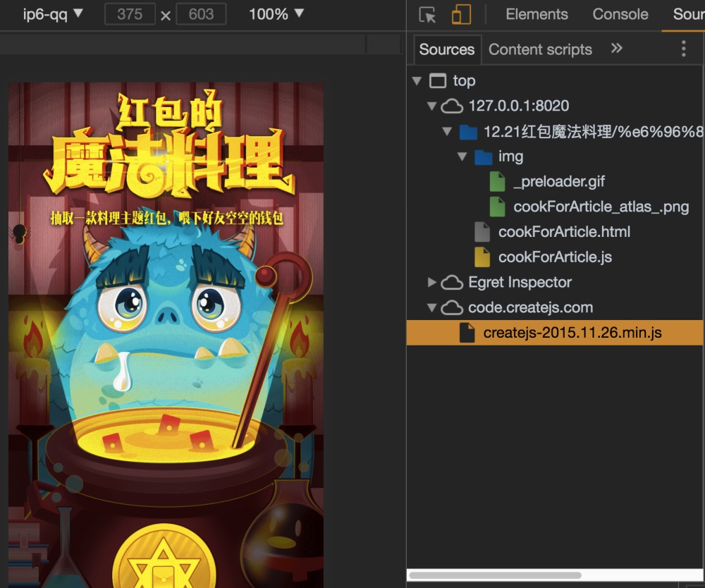Toggle the device toolbar icon

coord(462,14)
